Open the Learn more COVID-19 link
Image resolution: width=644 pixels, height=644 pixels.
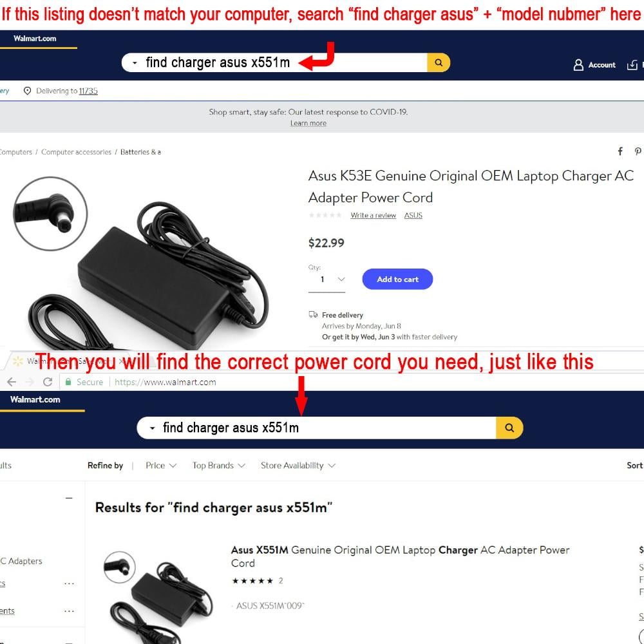[x=308, y=123]
